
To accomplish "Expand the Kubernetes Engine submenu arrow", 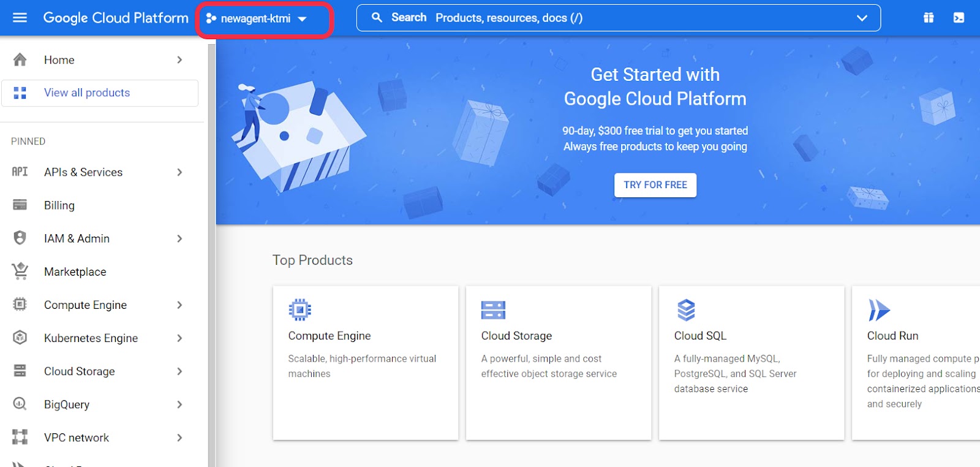I will click(x=179, y=338).
